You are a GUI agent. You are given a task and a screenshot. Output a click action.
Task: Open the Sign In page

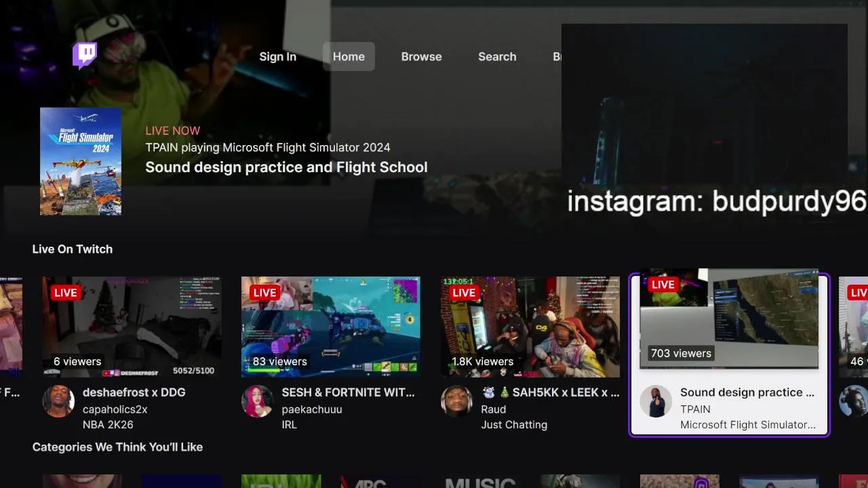point(277,57)
